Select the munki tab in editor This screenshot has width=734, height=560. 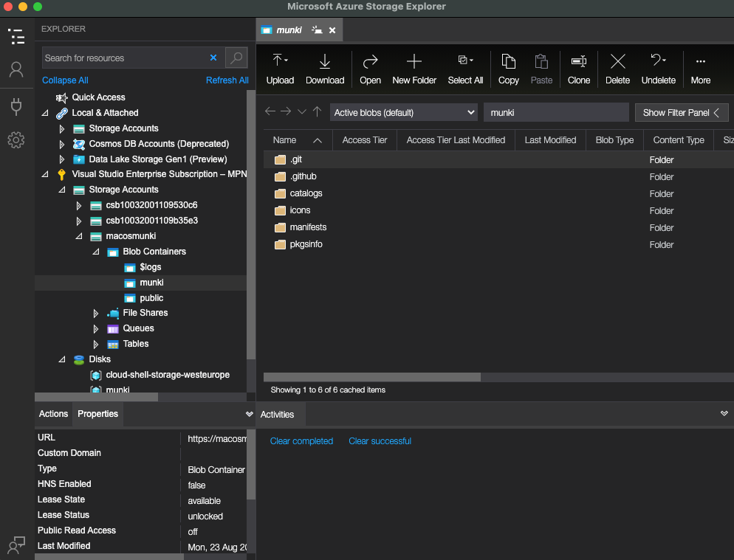(x=288, y=30)
